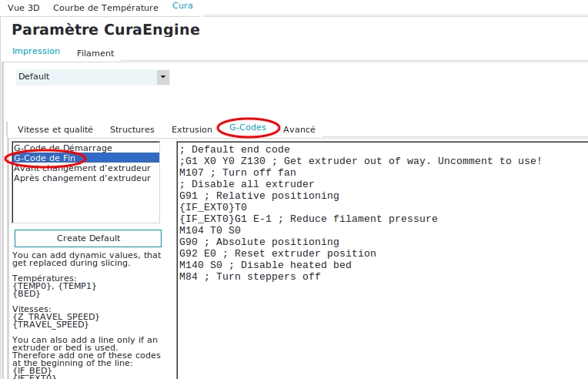Place cursor on G92 Reset extruder position line
This screenshot has height=379, width=588.
[x=277, y=253]
